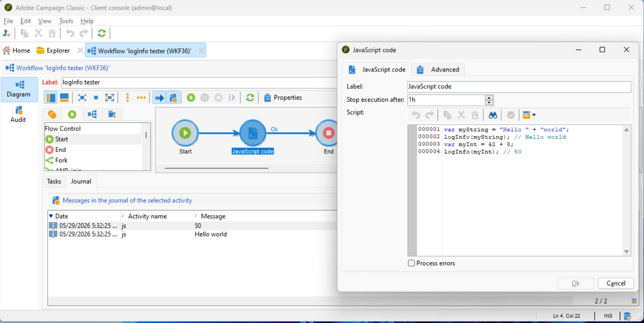
Task: Open the Explorer tab
Action: [x=53, y=51]
